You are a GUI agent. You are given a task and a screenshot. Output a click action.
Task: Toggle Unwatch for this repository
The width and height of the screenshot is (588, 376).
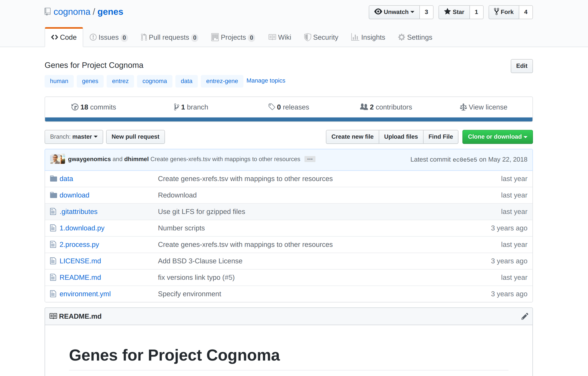pos(394,12)
